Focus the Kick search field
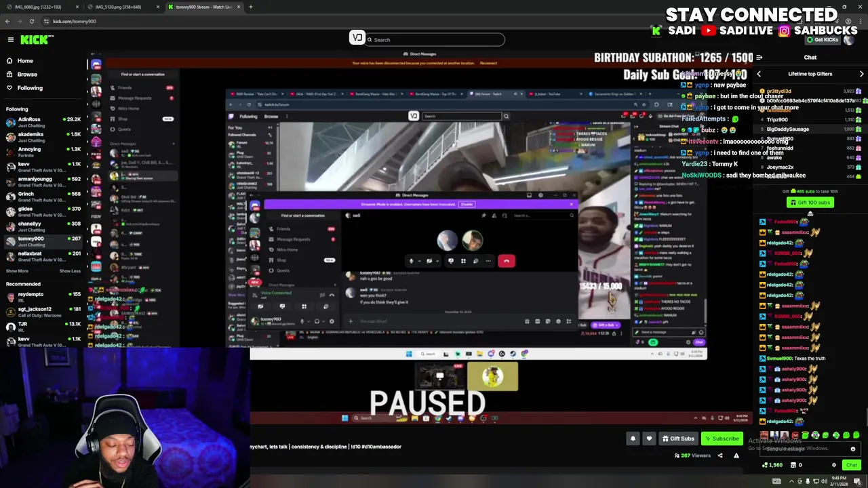This screenshot has width=868, height=488. point(434,40)
